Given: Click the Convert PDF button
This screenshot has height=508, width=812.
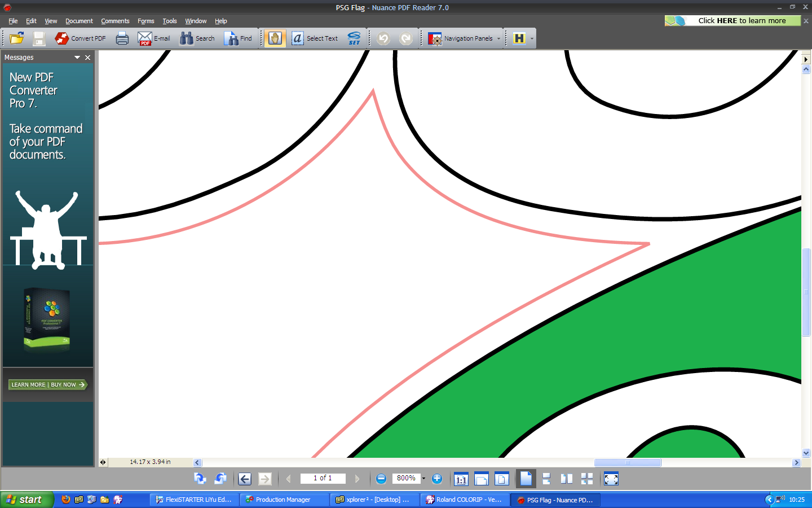Looking at the screenshot, I should coord(80,38).
